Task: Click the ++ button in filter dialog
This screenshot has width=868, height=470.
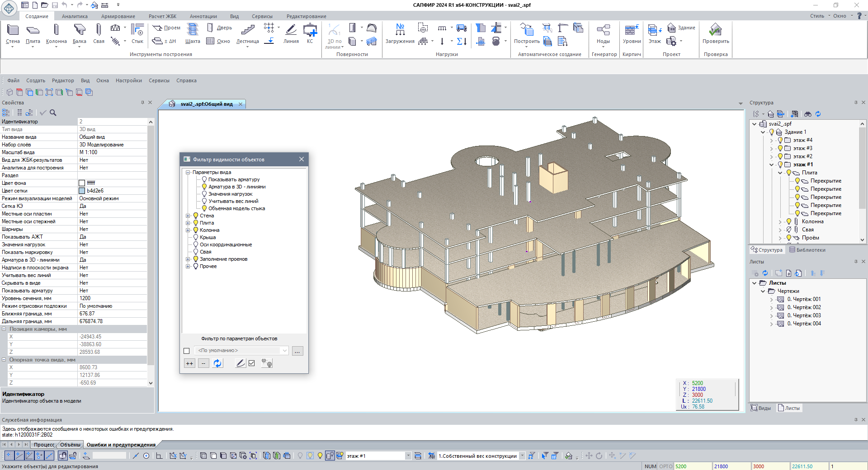Action: 189,363
